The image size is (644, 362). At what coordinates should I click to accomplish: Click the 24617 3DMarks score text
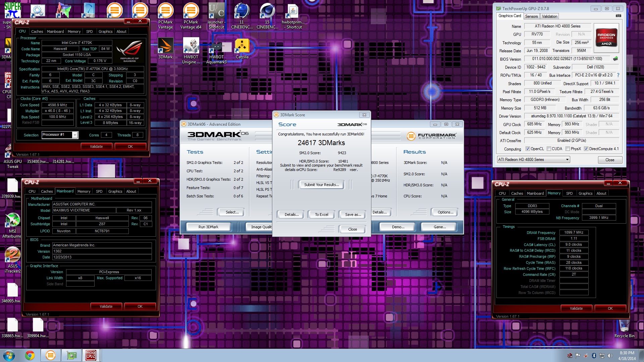[321, 143]
